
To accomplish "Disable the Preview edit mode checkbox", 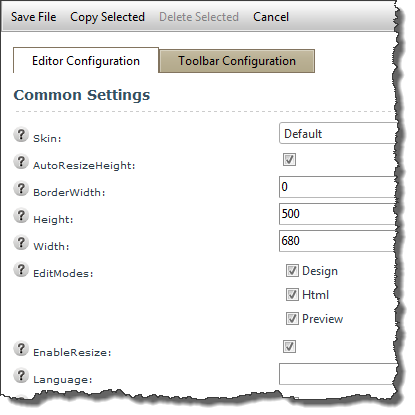I will coord(292,319).
